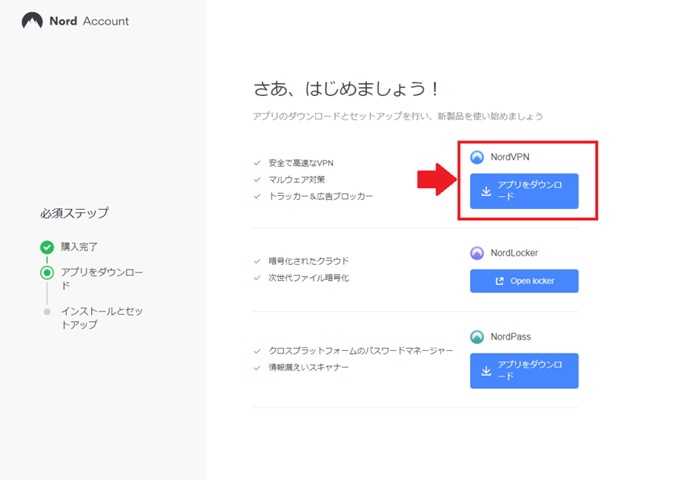Click the 情報漏えいスキャナー feature text

pos(308,367)
